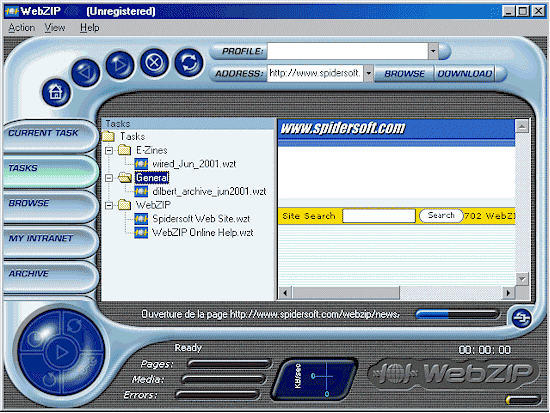Click the Ready status text
This screenshot has width=550, height=413.
point(188,347)
